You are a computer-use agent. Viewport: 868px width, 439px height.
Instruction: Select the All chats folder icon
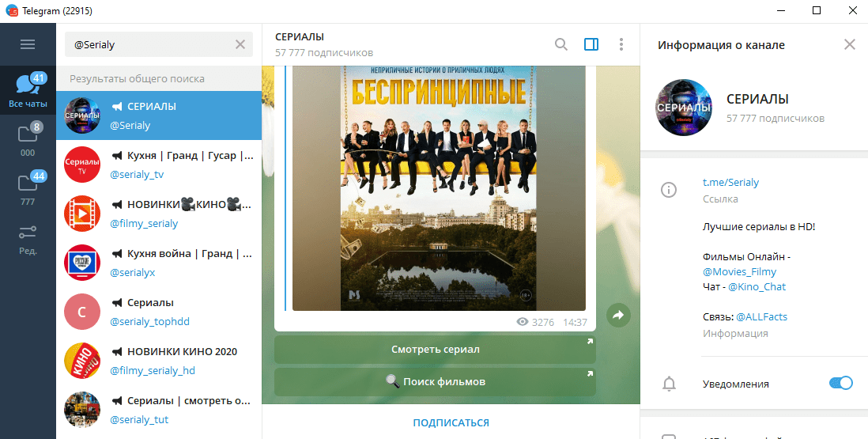(28, 89)
